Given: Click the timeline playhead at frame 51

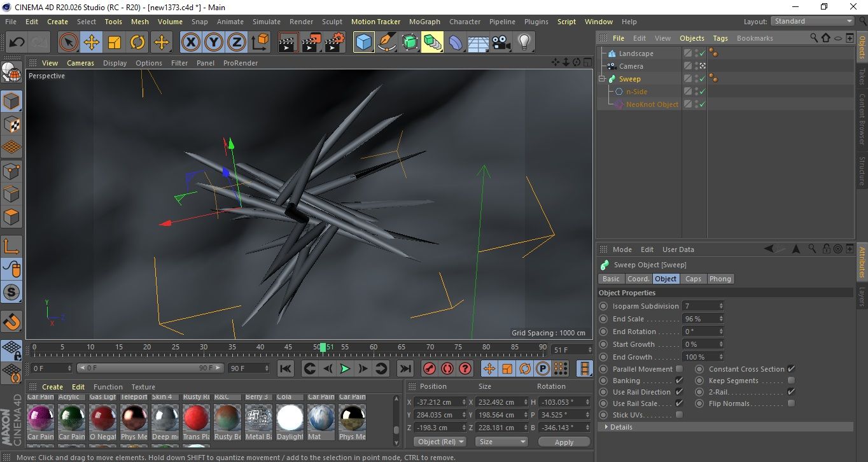Looking at the screenshot, I should [323, 347].
